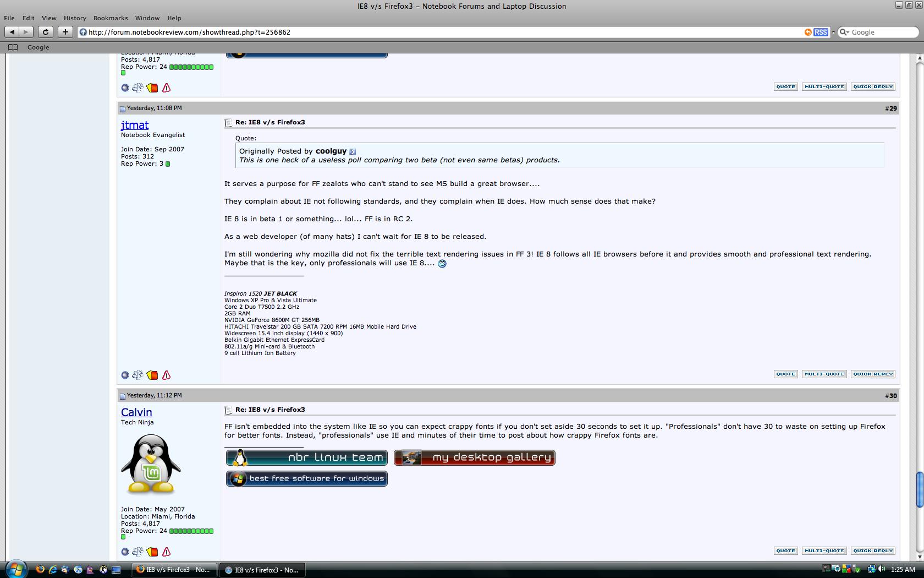Click the reputation scales icon in jtmat's post
Screen dimensions: 924x578
137,375
